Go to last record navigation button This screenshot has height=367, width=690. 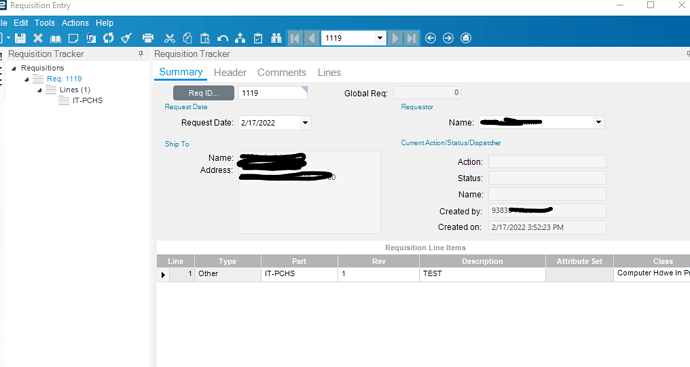[411, 38]
